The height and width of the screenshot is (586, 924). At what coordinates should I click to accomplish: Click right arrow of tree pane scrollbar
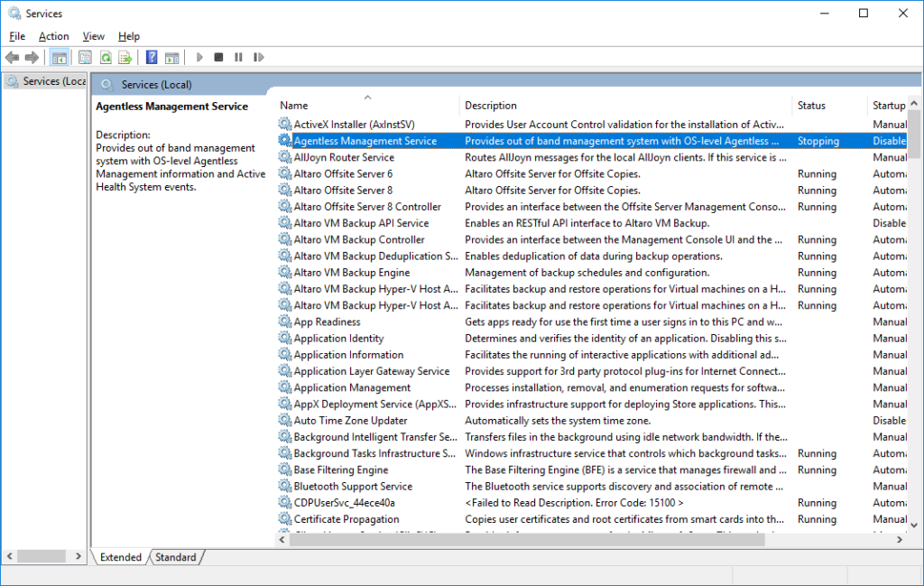tap(79, 556)
